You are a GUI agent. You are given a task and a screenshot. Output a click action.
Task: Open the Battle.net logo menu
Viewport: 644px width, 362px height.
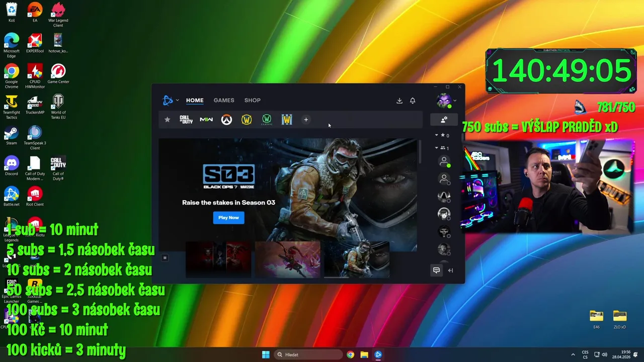pos(168,101)
